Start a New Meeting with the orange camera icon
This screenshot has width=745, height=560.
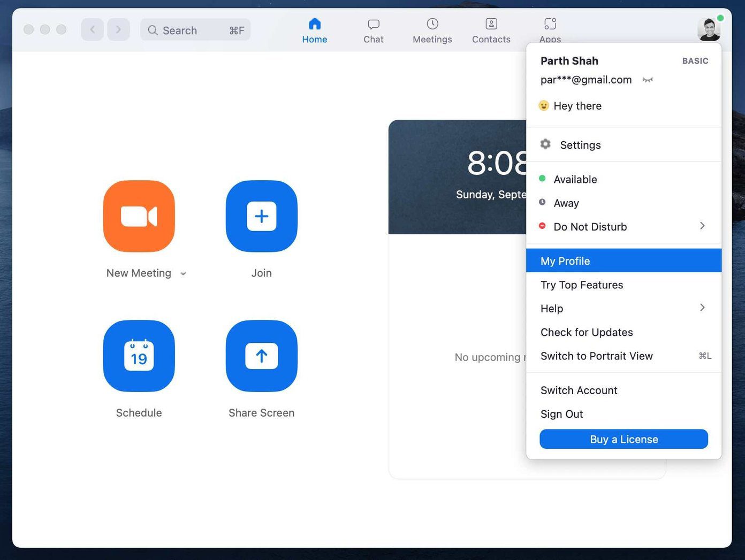click(139, 216)
